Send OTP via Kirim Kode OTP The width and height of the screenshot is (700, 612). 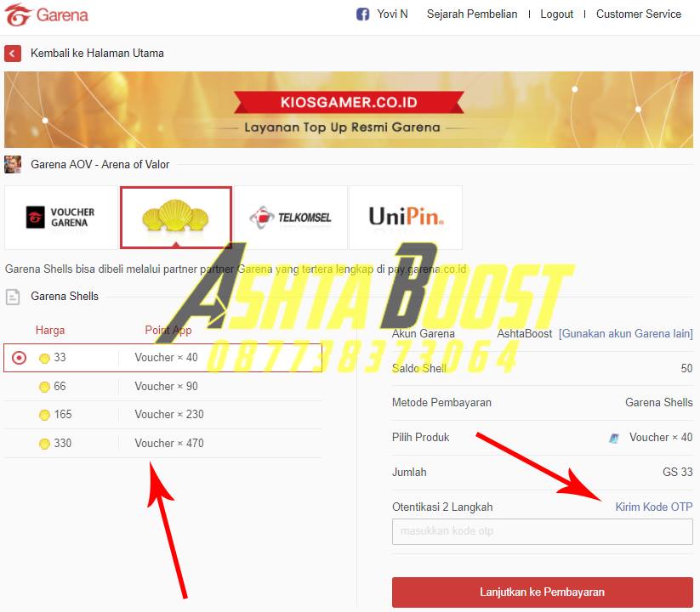[x=654, y=507]
